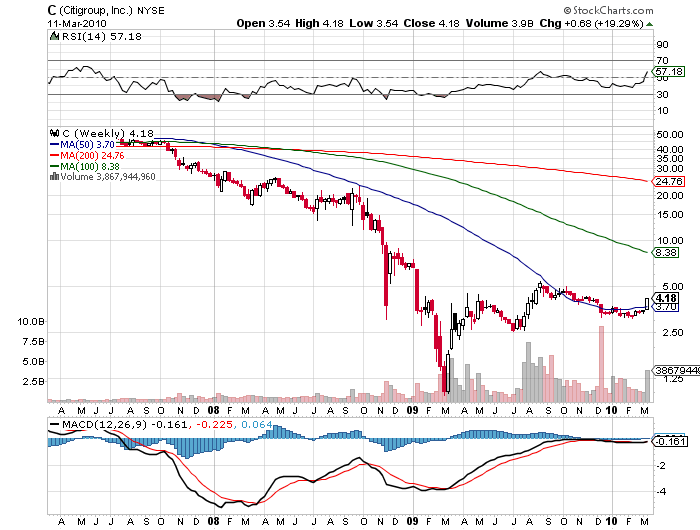Select the 'Low 3.54' value in the header
This screenshot has height=530, width=700.
point(373,23)
